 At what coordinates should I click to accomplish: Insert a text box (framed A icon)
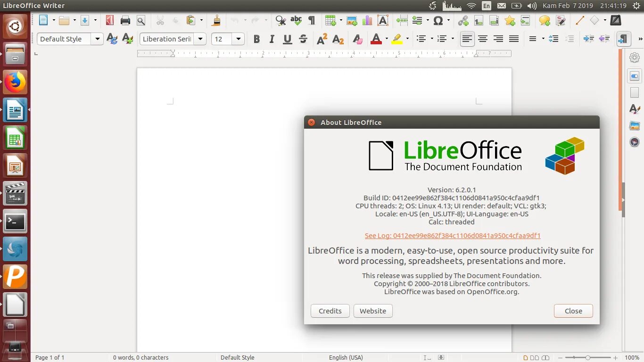pos(383,20)
